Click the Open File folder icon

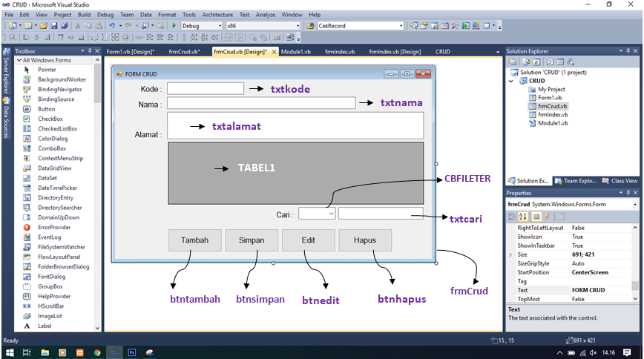click(x=44, y=26)
